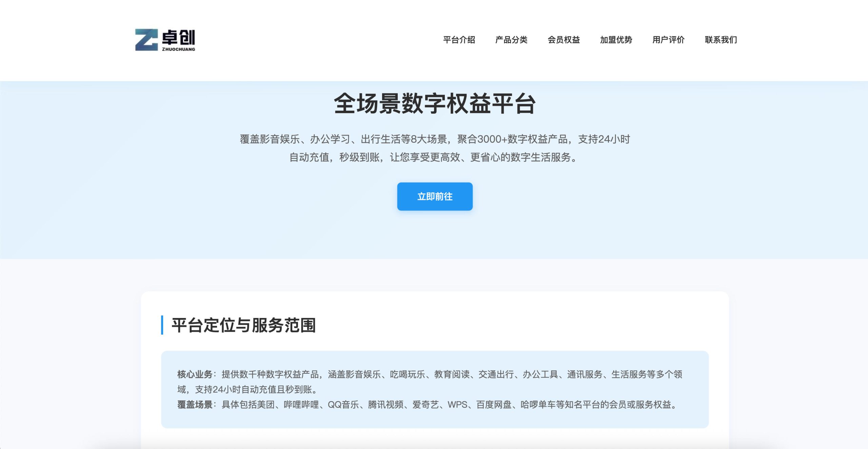868x449 pixels.
Task: Select the 覆盖场景 bold label
Action: [195, 405]
